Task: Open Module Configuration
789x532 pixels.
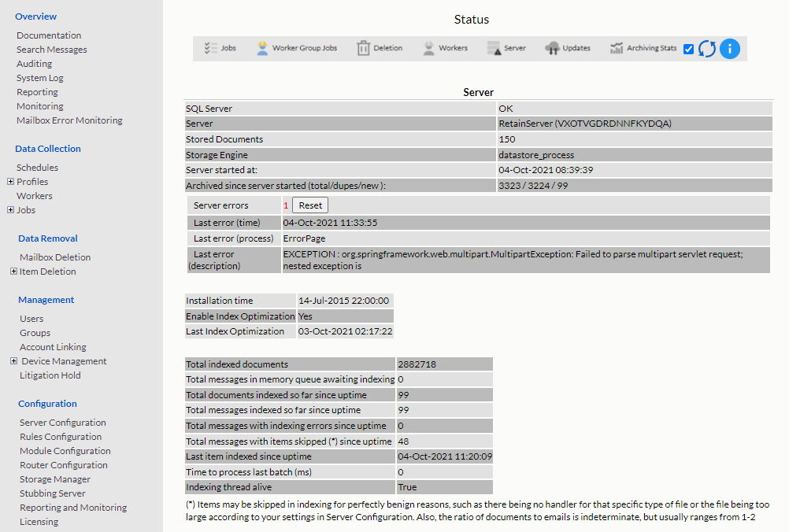Action: pyautogui.click(x=65, y=451)
